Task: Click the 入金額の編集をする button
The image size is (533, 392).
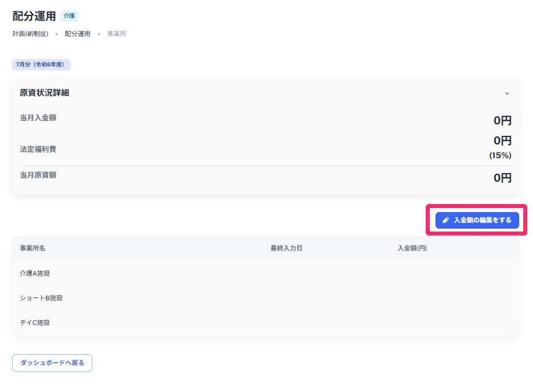Action: (477, 220)
